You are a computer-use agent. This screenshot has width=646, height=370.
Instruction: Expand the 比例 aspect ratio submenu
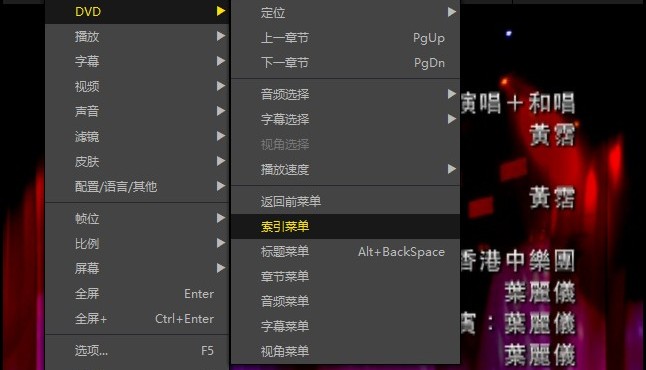pos(137,244)
